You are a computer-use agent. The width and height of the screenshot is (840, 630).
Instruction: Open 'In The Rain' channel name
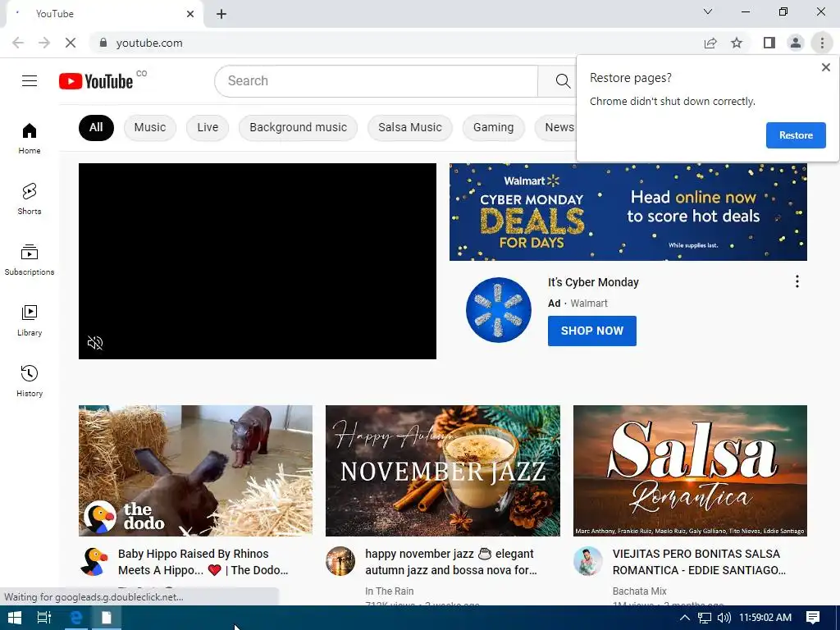(x=390, y=591)
